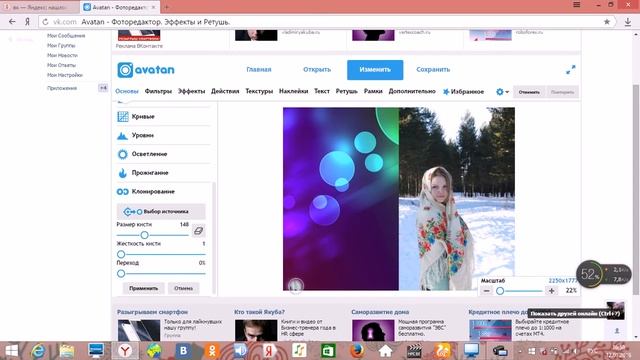Click the Выбор источника button
Image resolution: width=640 pixels, height=360 pixels.
coord(161,212)
